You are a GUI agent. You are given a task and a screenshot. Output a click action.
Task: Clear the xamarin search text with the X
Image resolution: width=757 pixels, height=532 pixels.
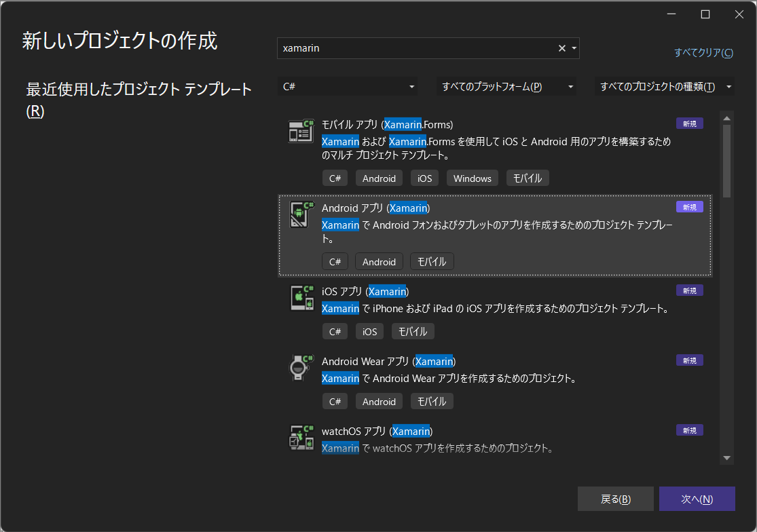coord(562,48)
